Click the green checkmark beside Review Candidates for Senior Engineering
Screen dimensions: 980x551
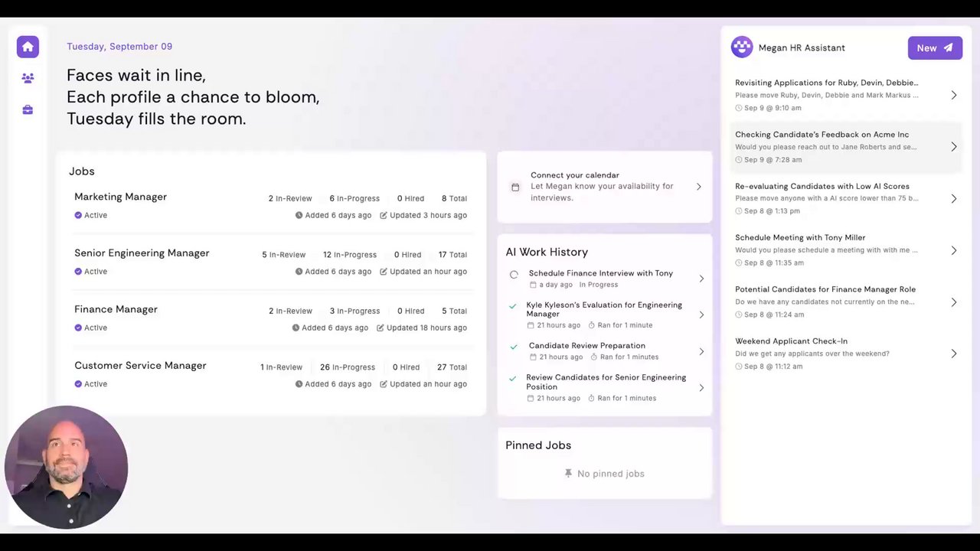point(513,378)
